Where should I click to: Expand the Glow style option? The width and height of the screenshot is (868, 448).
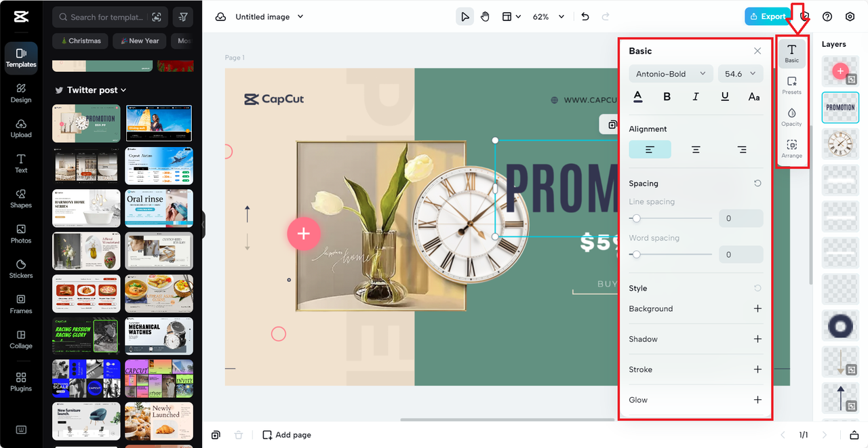757,400
